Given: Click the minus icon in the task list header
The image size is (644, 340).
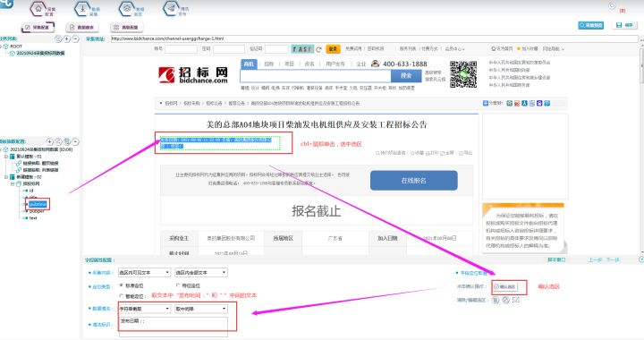Looking at the screenshot, I should pos(75,38).
